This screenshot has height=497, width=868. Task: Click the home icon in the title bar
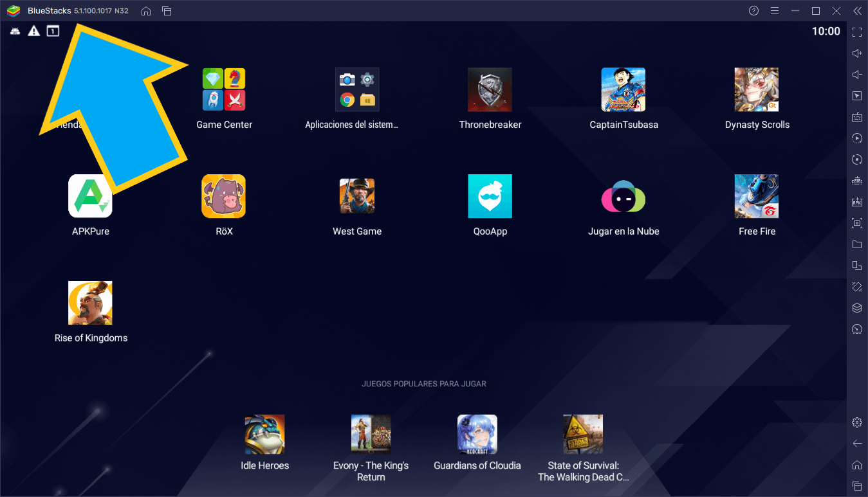(x=146, y=11)
